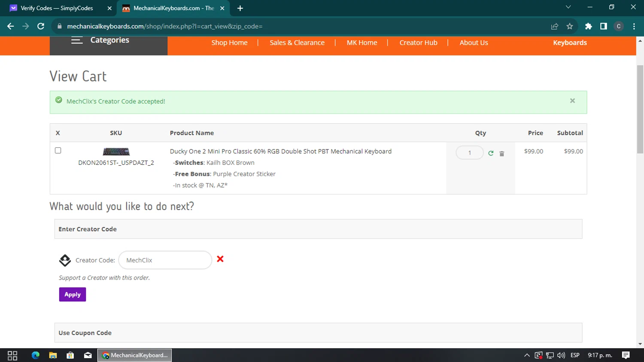Dismiss the Creator Code accepted alert
This screenshot has height=362, width=644.
tap(572, 100)
